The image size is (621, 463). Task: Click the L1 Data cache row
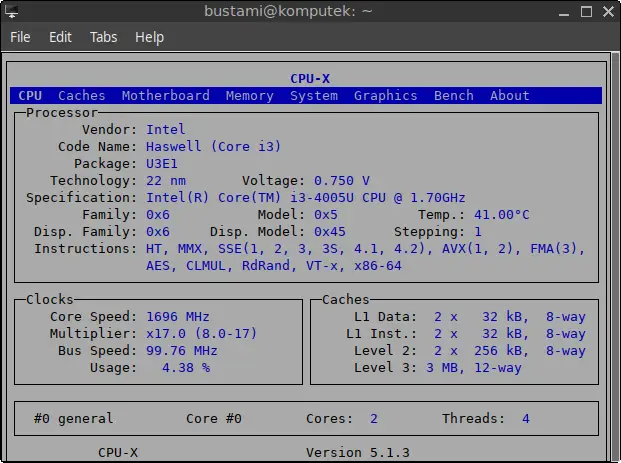469,317
